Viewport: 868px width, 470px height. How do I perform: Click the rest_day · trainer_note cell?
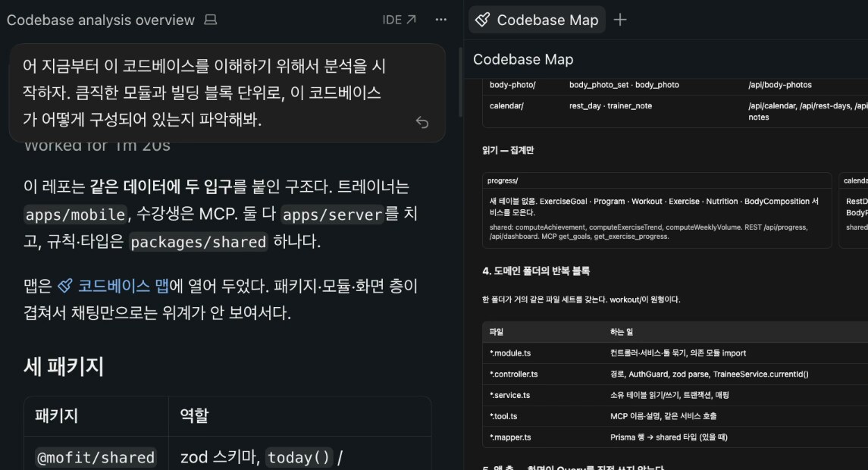pos(610,105)
